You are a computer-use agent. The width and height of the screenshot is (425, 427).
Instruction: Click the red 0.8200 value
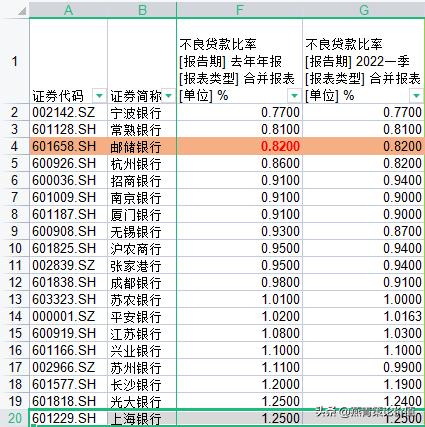coord(280,146)
